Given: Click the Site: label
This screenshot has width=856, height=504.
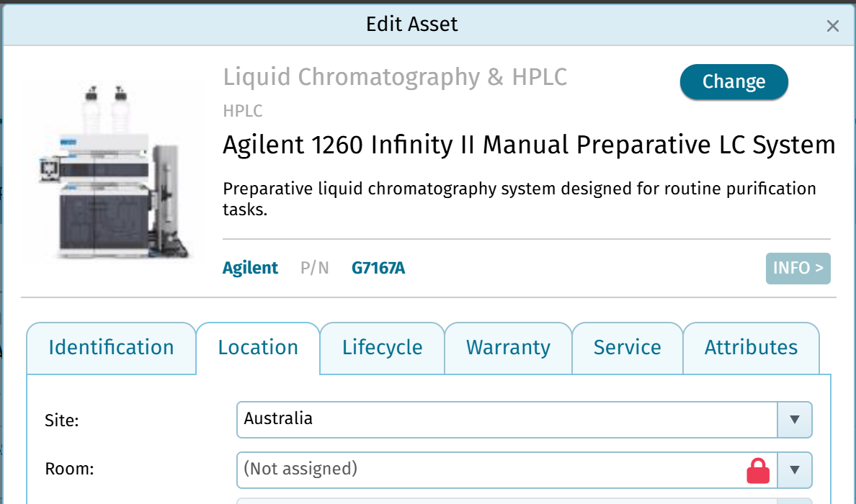Looking at the screenshot, I should click(62, 420).
